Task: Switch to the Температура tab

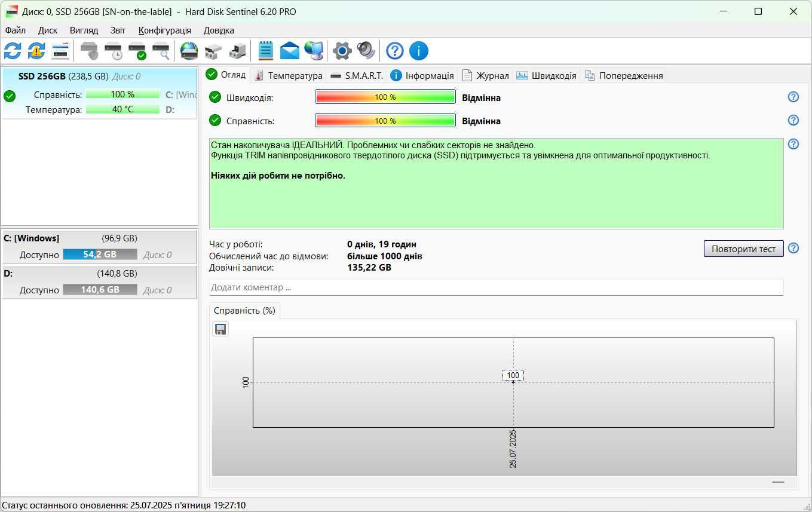Action: pos(288,75)
